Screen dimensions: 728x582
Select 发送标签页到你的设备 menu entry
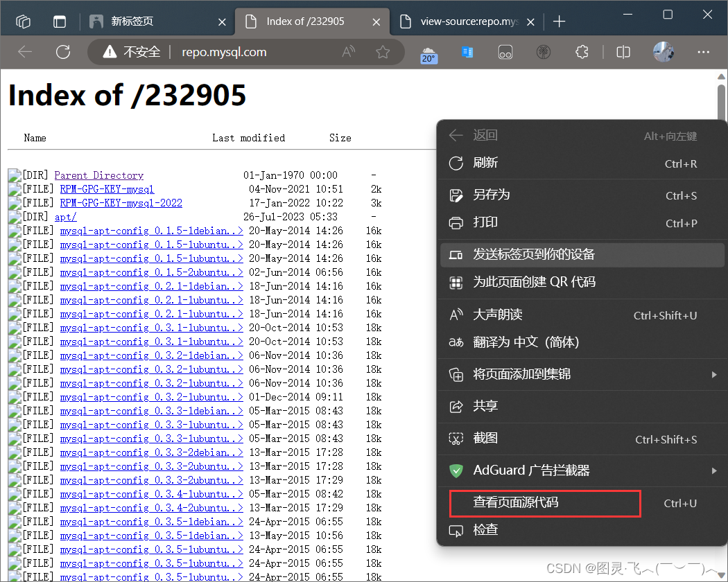coord(582,254)
